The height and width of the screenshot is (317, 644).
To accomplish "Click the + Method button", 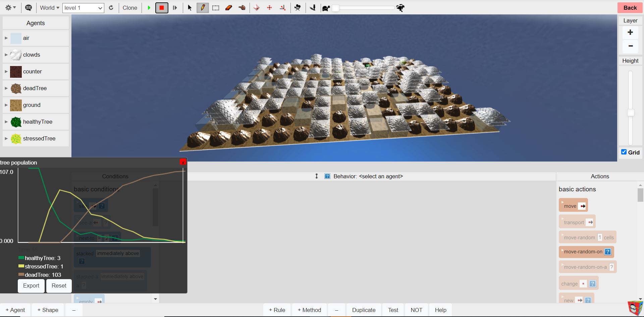I will pos(309,310).
